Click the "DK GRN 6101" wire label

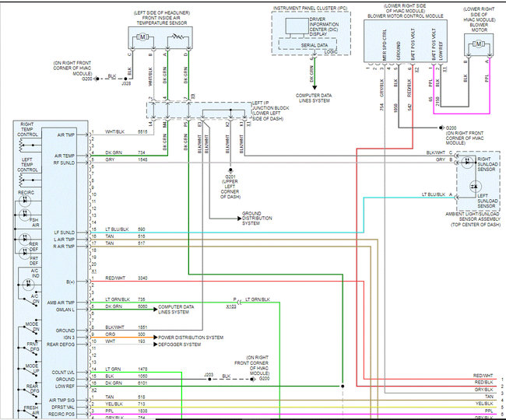pyautogui.click(x=126, y=383)
